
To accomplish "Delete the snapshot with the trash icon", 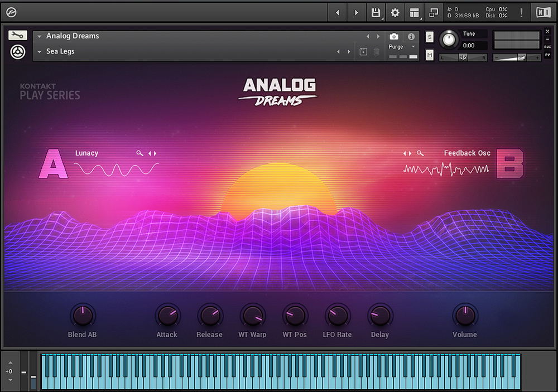I will pos(376,51).
